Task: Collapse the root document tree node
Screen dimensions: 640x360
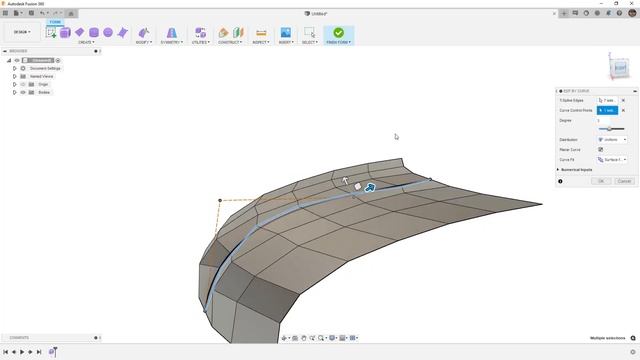Action: [x=9, y=60]
